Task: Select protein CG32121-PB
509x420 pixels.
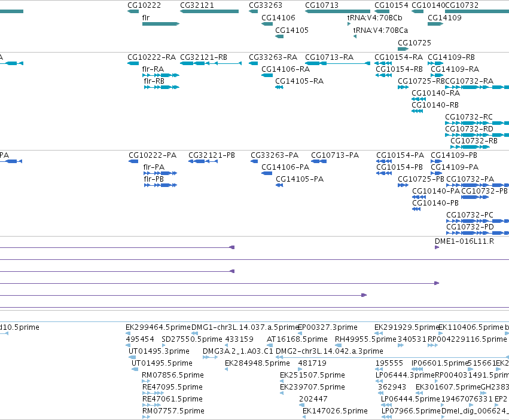Action: tap(212, 155)
